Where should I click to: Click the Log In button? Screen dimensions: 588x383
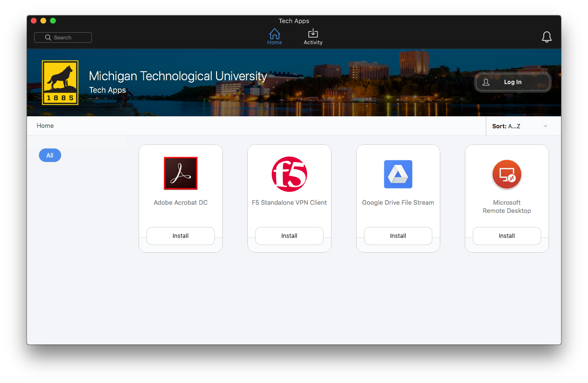coord(512,82)
